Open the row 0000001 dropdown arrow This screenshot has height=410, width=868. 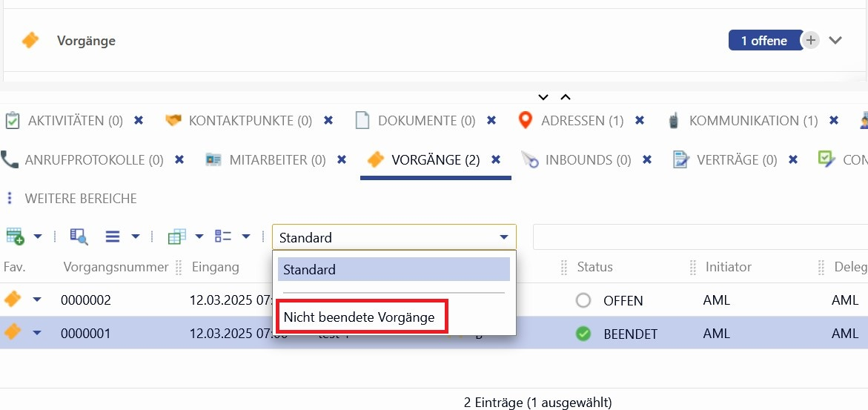pos(37,333)
